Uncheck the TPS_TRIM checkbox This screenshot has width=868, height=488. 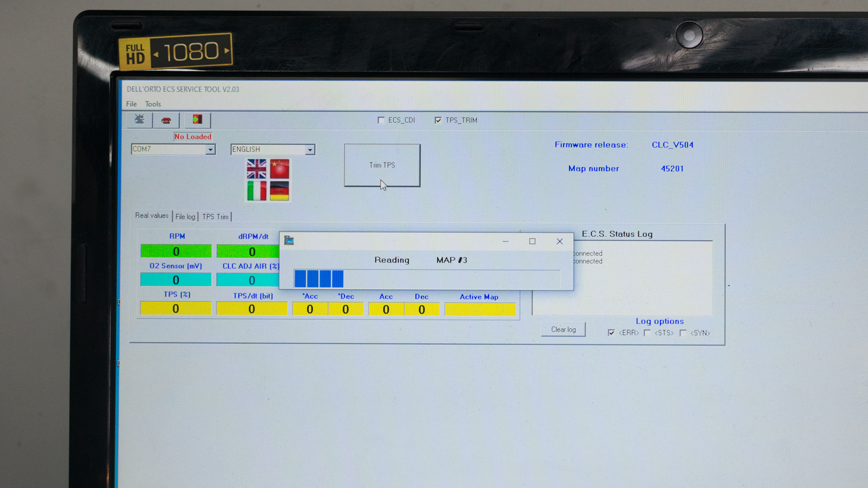[x=438, y=120]
